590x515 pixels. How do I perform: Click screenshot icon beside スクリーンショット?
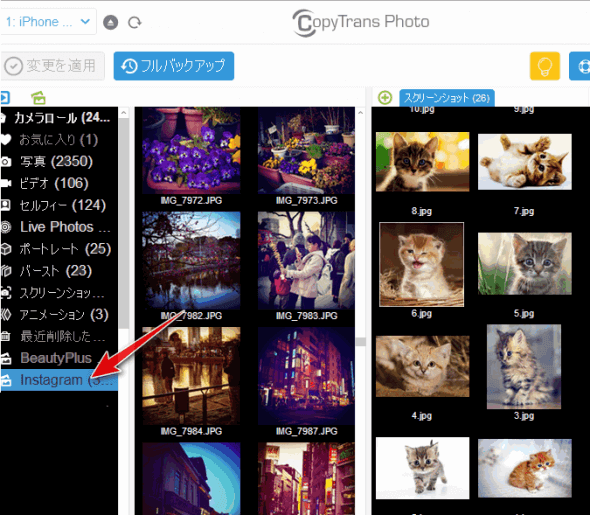click(6, 292)
